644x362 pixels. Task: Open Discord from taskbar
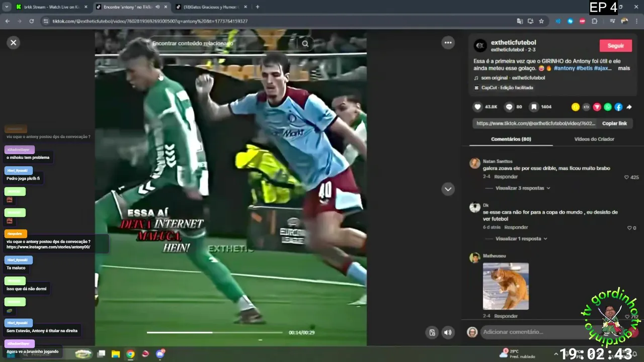pyautogui.click(x=160, y=354)
